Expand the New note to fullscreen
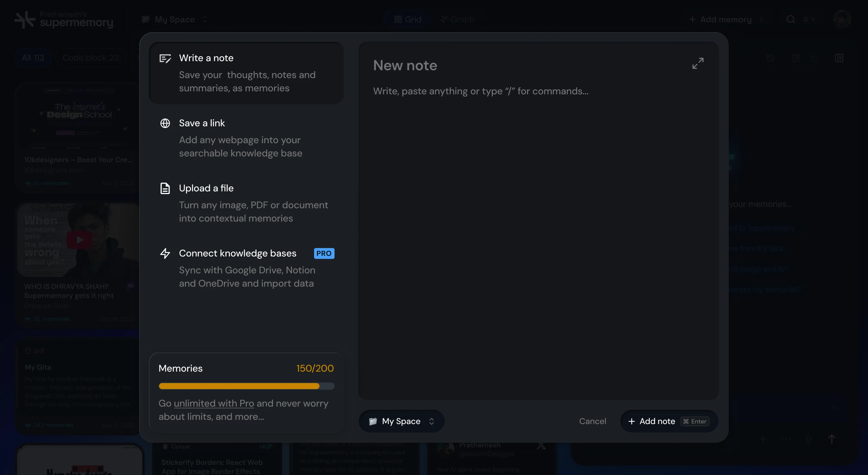The width and height of the screenshot is (868, 475). tap(697, 63)
